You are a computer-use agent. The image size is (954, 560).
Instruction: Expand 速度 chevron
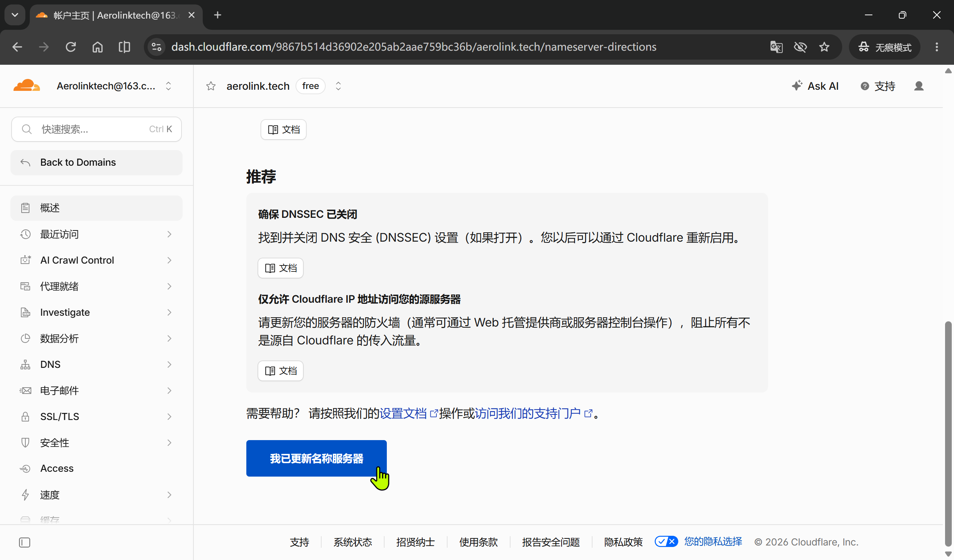(169, 494)
